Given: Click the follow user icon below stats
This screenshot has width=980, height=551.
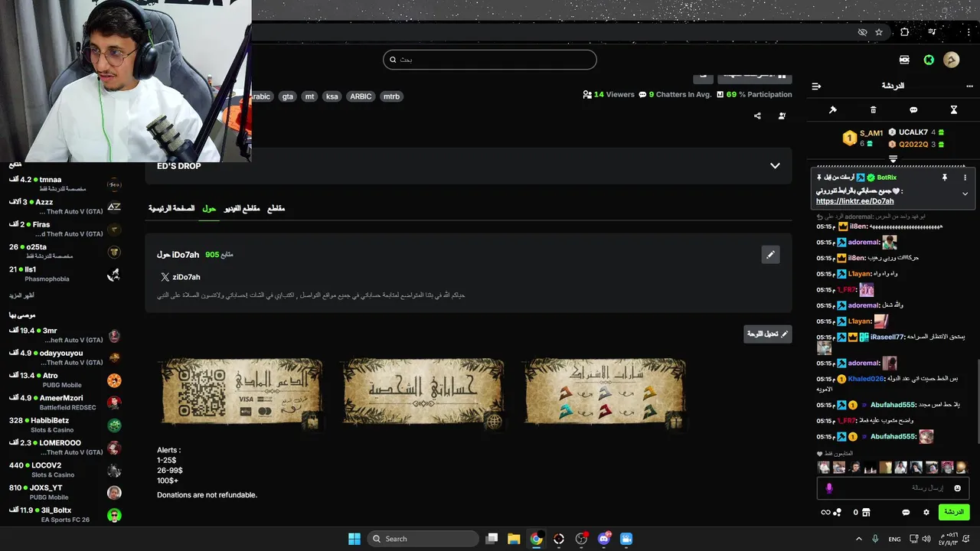Looking at the screenshot, I should tap(782, 116).
